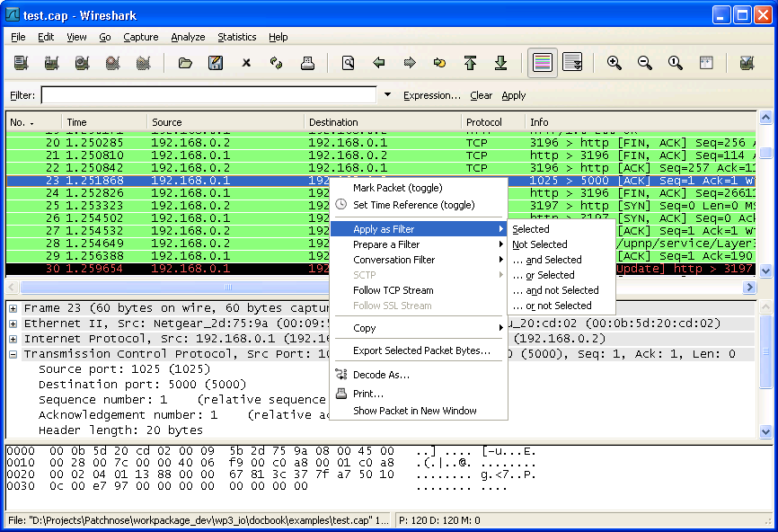Go to the first packet
The width and height of the screenshot is (778, 532).
click(x=470, y=63)
